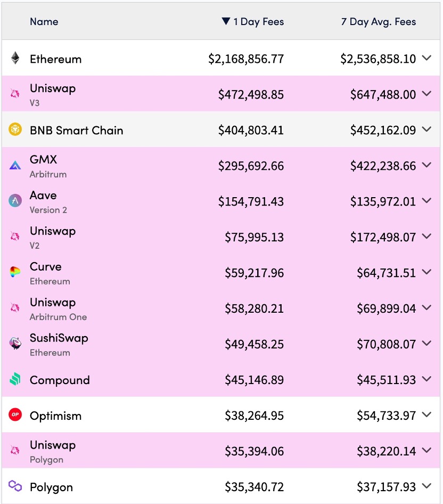This screenshot has height=504, width=443.
Task: Click the BNB Smart Chain gold icon
Action: point(15,129)
